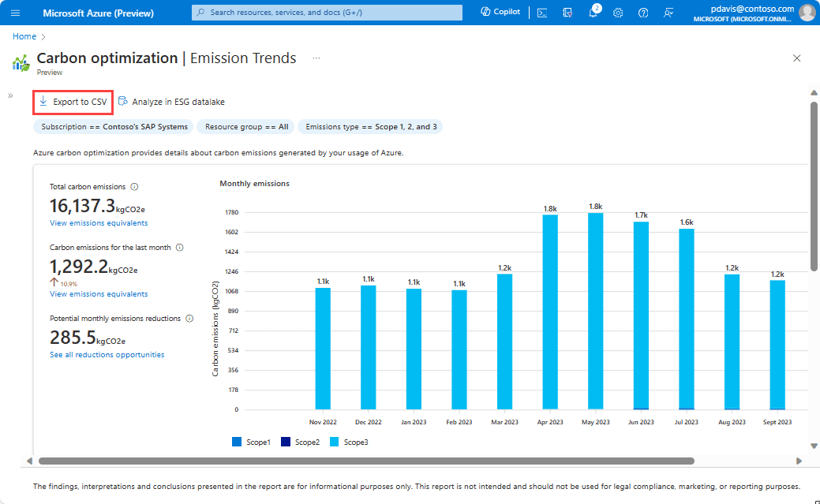The height and width of the screenshot is (504, 820).
Task: Click the info icon beside Total carbon emissions
Action: (134, 187)
